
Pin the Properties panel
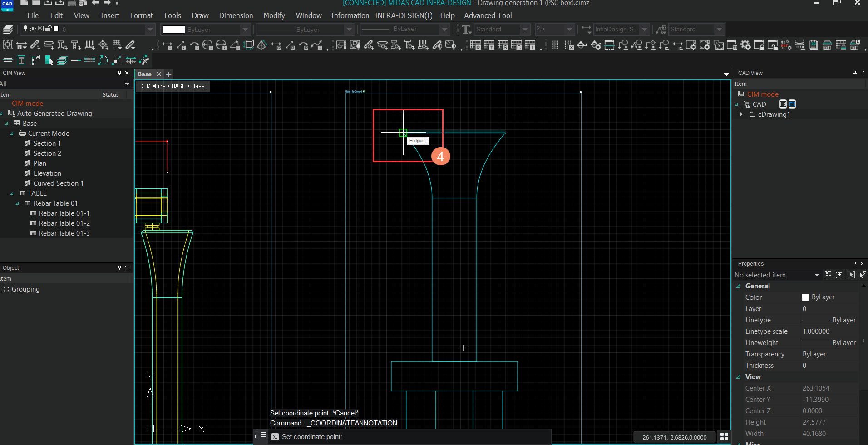pyautogui.click(x=855, y=263)
